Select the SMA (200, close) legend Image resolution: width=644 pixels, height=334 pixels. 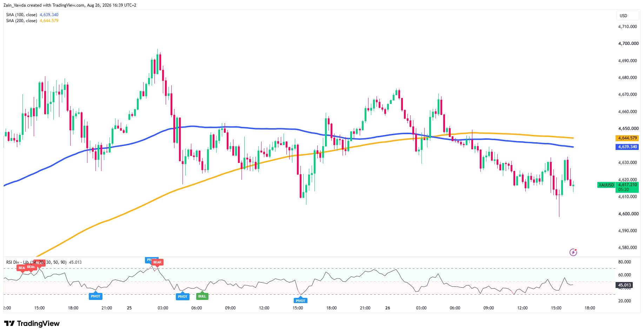click(x=32, y=21)
